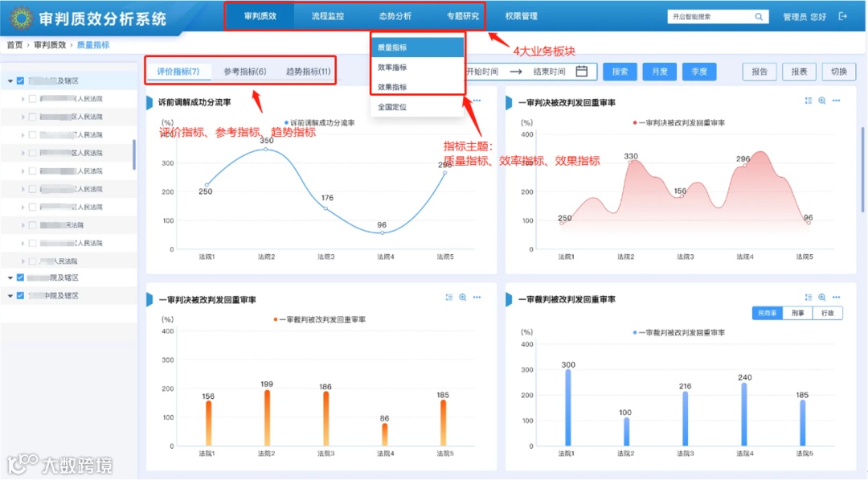
Task: Toggle the blue 诉前调解成功分流率 legend entry
Action: 319,123
